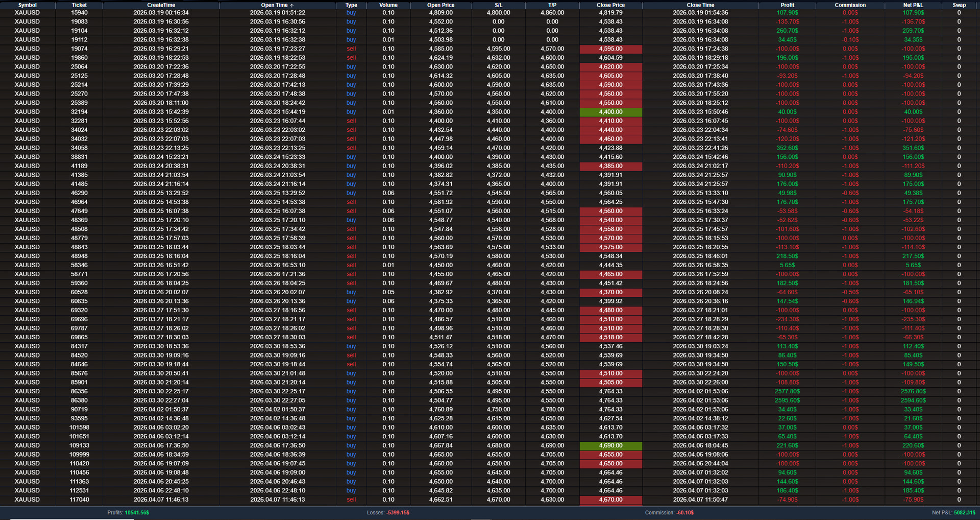Click profit value 2577.80$
The height and width of the screenshot is (520, 980).
[788, 391]
